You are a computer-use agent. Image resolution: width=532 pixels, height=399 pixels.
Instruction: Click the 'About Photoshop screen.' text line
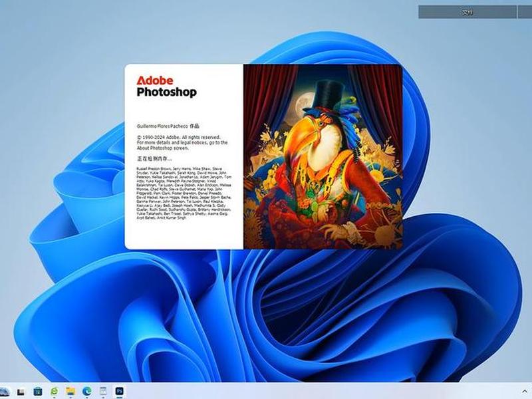click(162, 148)
